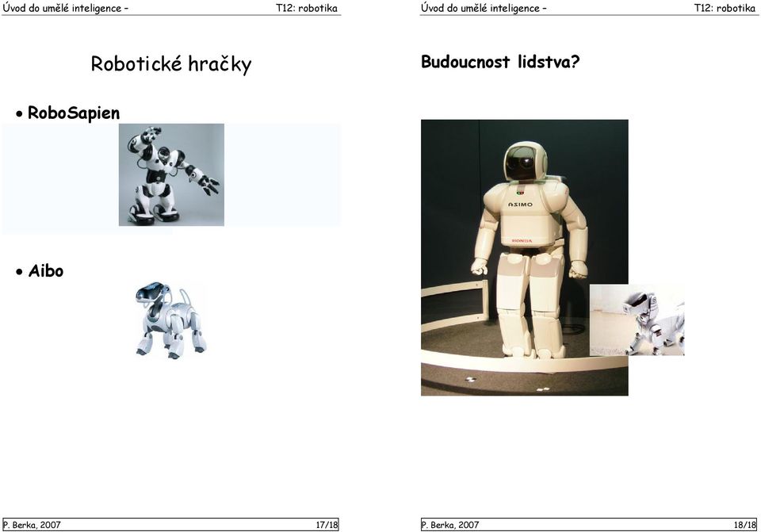Click the page number '17/18'
This screenshot has width=761, height=532.
coord(327,525)
